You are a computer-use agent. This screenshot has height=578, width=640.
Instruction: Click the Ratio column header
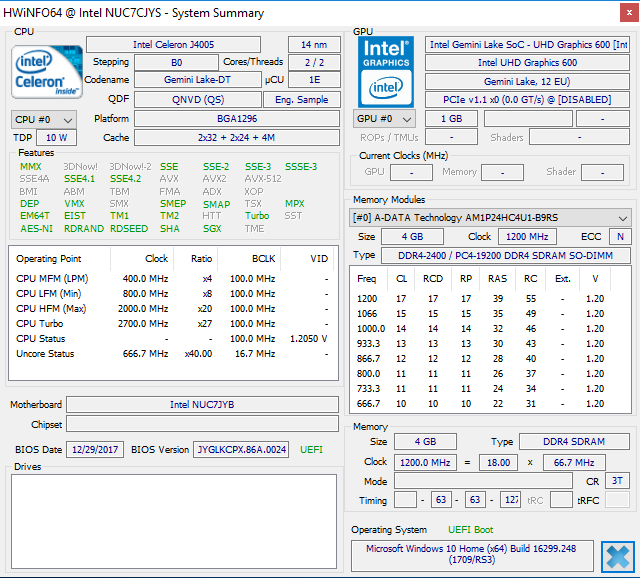pos(196,259)
